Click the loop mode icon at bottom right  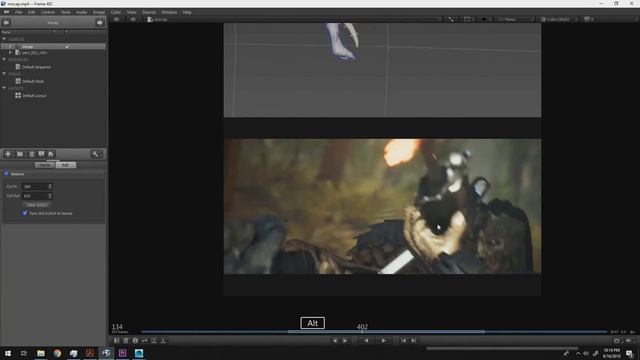[x=617, y=340]
